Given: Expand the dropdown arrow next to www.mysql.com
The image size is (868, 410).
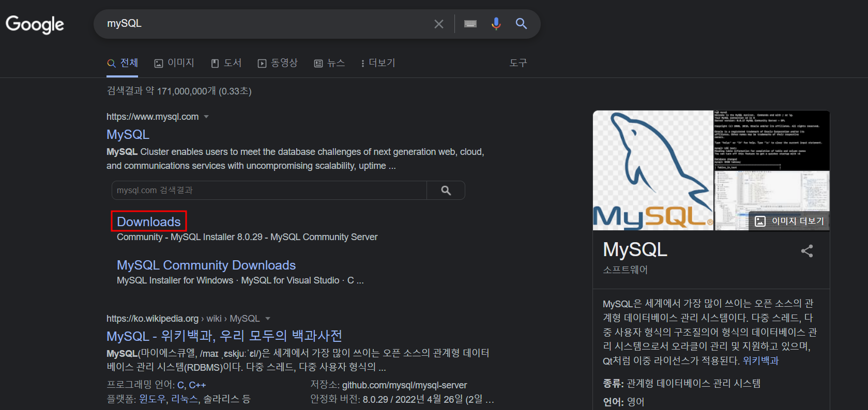Looking at the screenshot, I should point(206,117).
